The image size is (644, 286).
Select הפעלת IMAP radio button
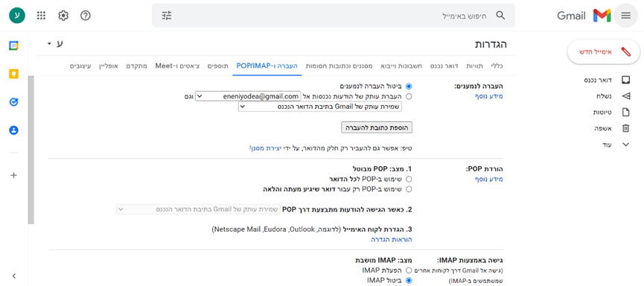pyautogui.click(x=409, y=270)
